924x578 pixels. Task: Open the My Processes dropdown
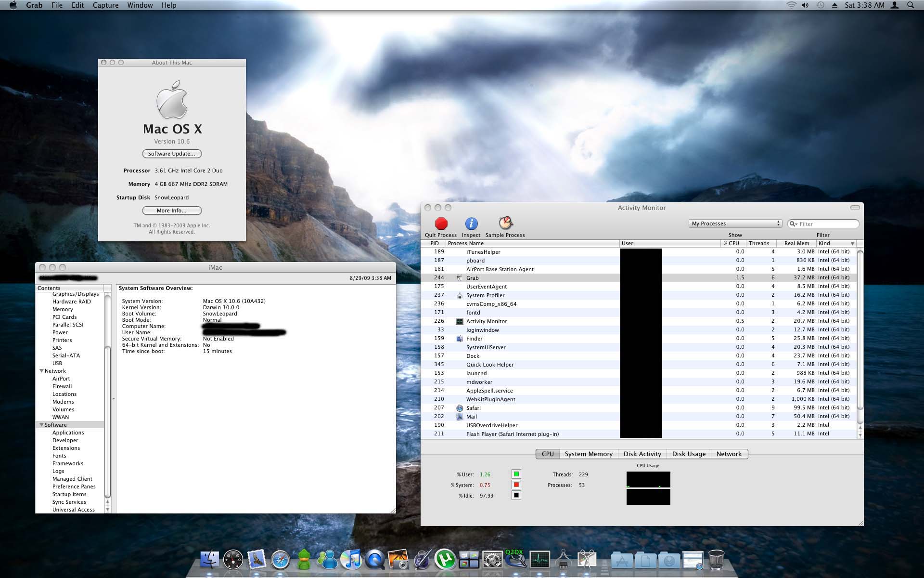(735, 223)
